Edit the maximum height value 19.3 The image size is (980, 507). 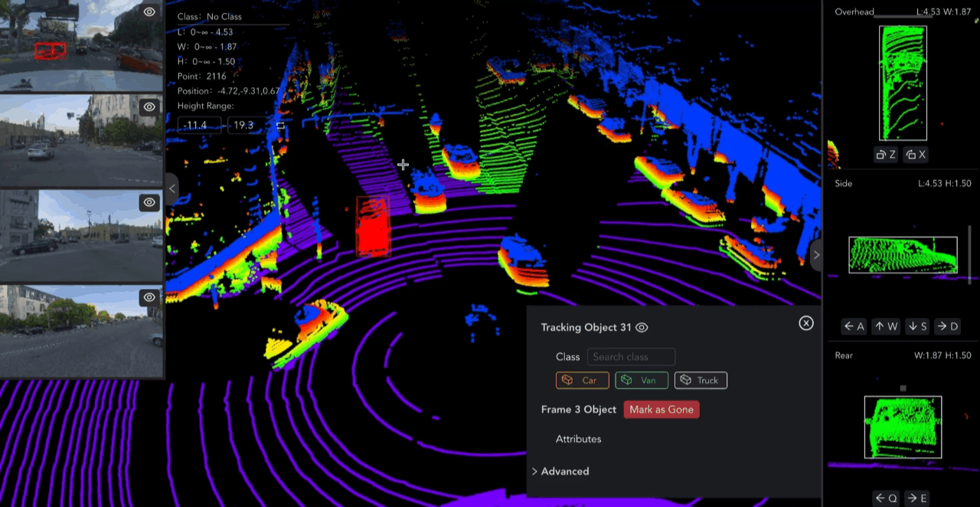(248, 125)
